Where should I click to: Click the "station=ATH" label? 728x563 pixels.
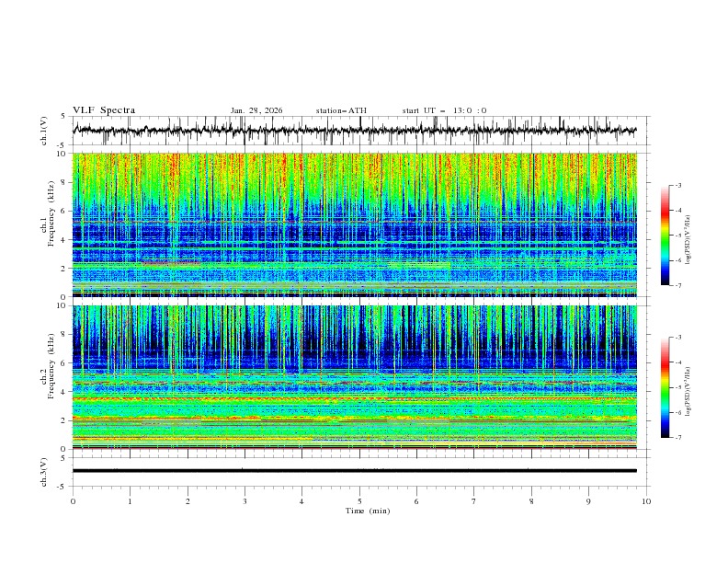pos(341,110)
